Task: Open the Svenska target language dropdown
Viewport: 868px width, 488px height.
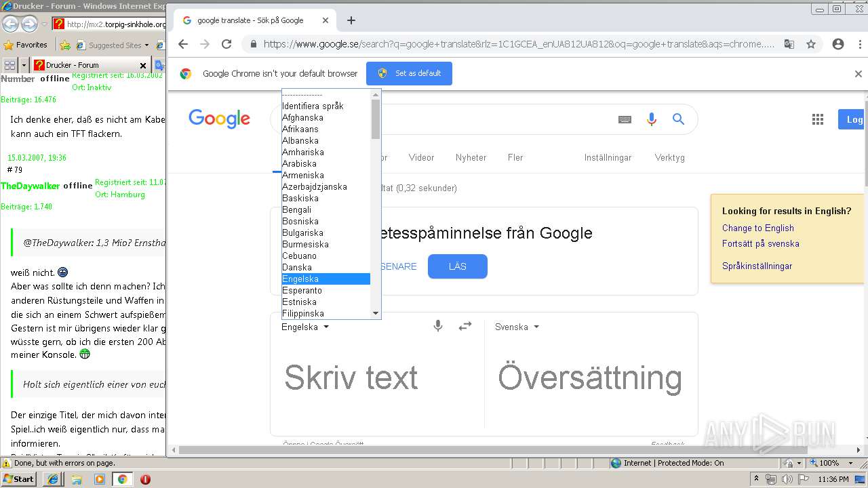Action: pos(517,327)
